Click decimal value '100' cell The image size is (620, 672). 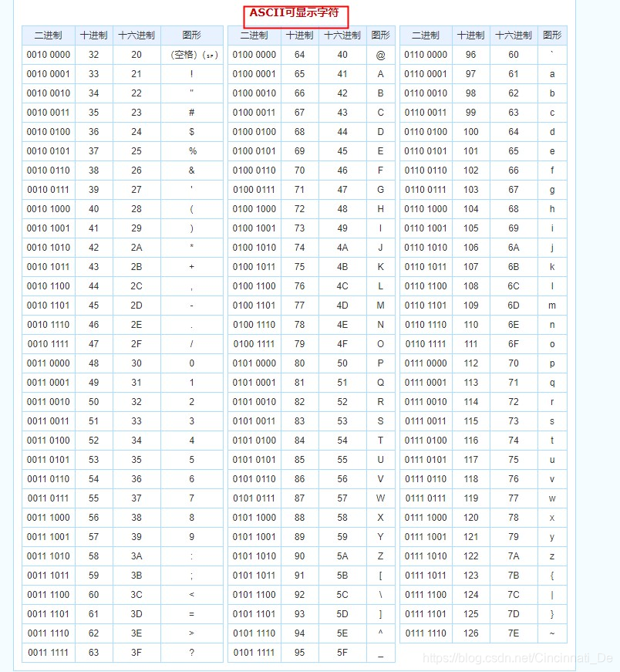point(471,132)
